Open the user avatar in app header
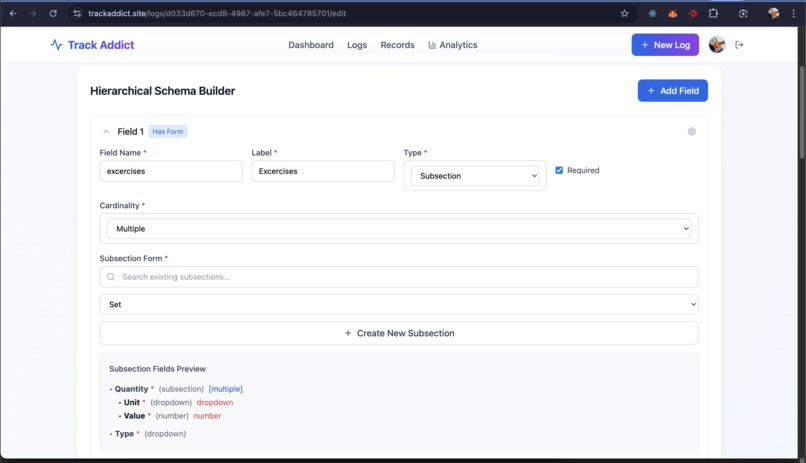 coord(717,45)
